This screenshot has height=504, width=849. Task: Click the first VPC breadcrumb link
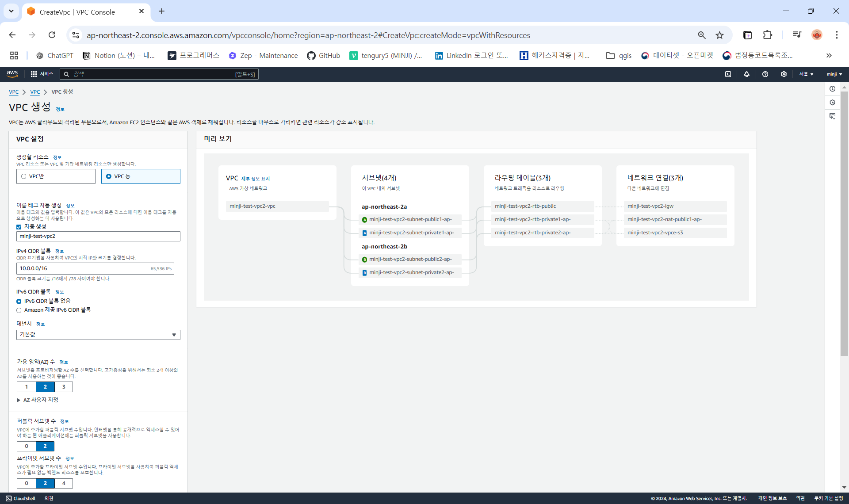click(14, 92)
